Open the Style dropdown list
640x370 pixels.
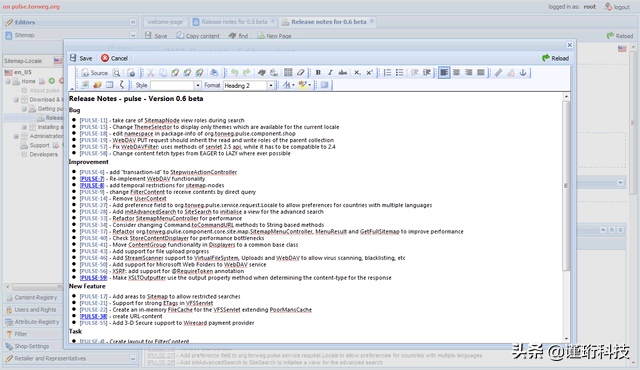176,85
